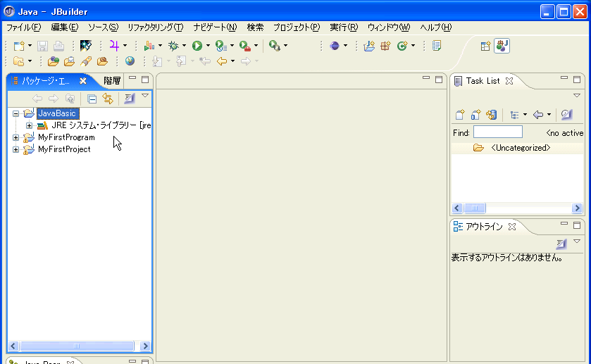Collapse all in the Package Explorer toolbar
The height and width of the screenshot is (364, 591).
tap(92, 99)
